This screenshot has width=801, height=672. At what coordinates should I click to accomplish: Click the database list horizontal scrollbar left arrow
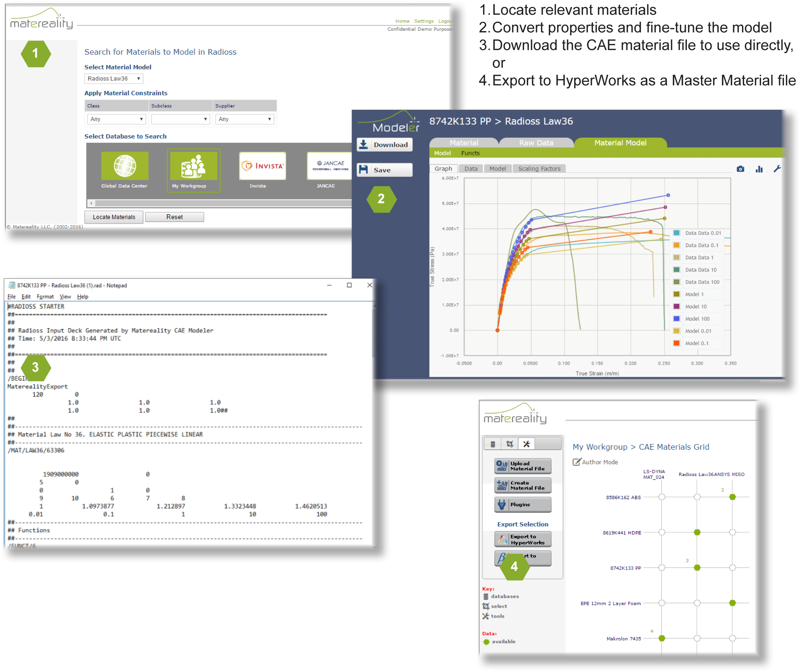91,203
